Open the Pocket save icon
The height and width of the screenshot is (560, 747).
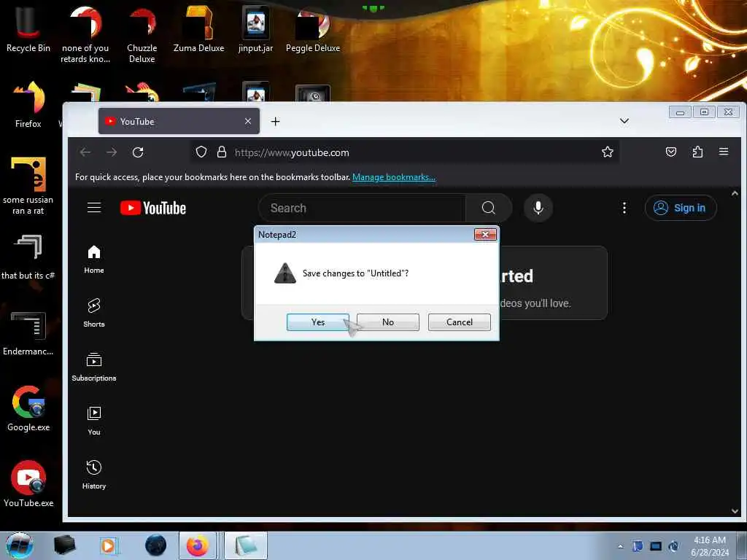[671, 152]
